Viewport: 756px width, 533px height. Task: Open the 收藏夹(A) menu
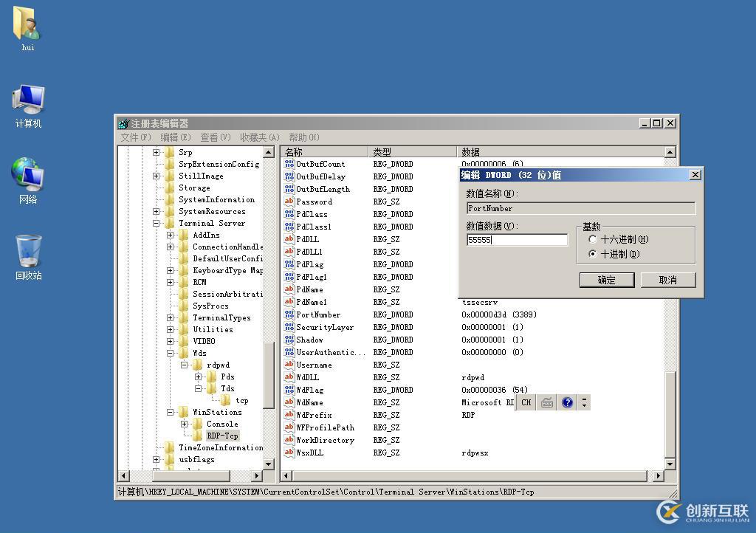tap(259, 137)
